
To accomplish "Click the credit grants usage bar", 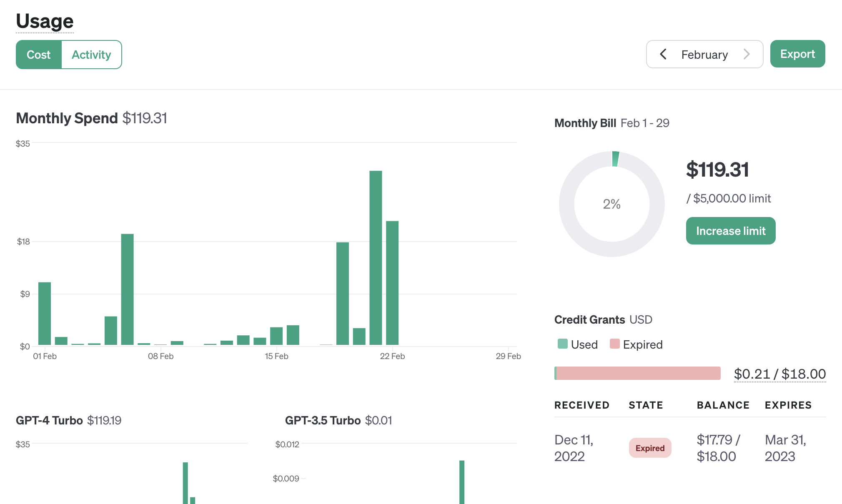I will pyautogui.click(x=637, y=373).
